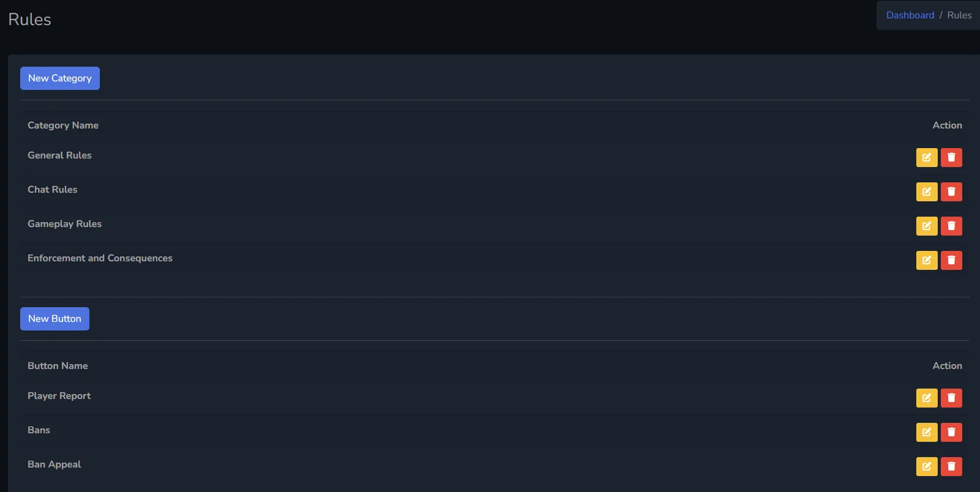The height and width of the screenshot is (492, 980).
Task: Click the Enforcement and Consequences row name
Action: [x=100, y=258]
